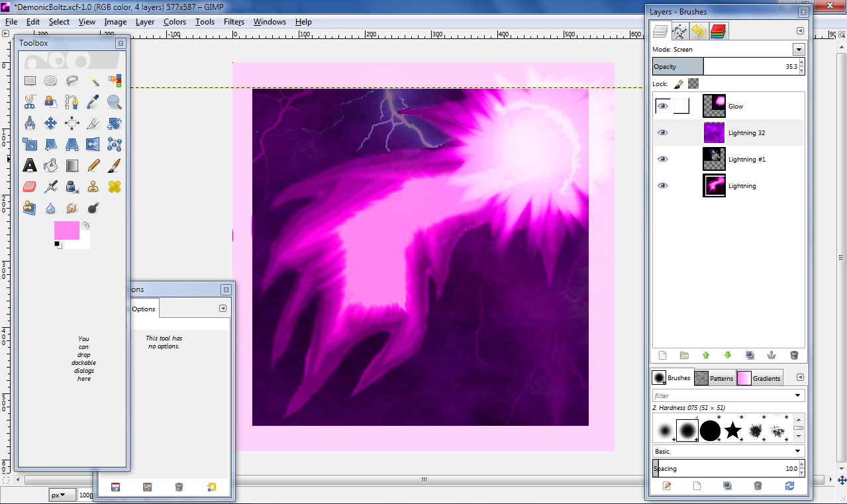Select the Scissors Select tool

[30, 102]
